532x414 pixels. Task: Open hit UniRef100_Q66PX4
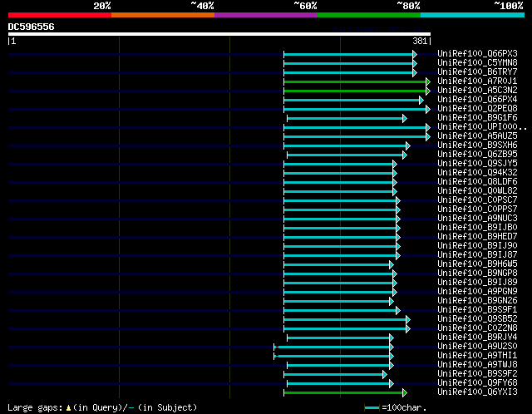pyautogui.click(x=477, y=99)
